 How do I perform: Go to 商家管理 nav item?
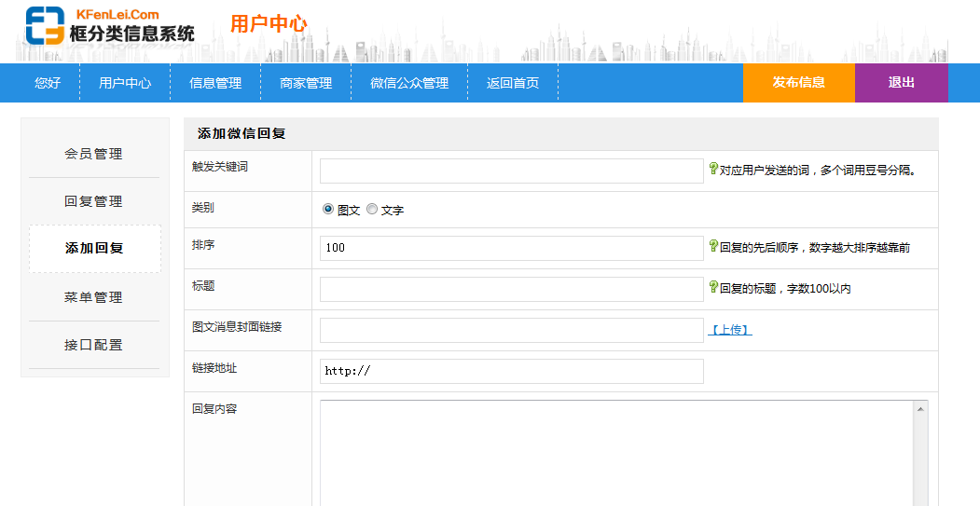tap(306, 83)
